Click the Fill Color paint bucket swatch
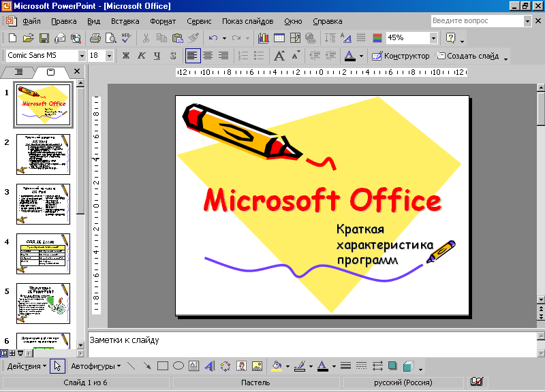Viewport: 545px width, 392px height. [277, 366]
